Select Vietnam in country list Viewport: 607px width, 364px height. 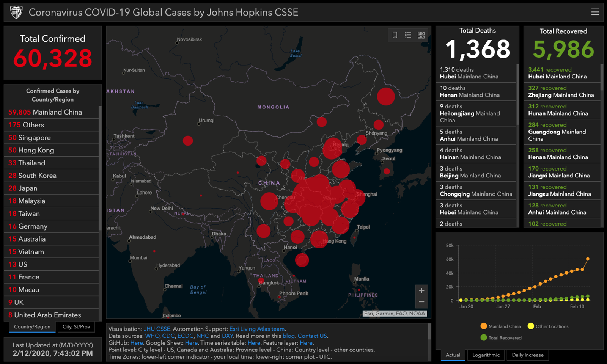(x=51, y=252)
